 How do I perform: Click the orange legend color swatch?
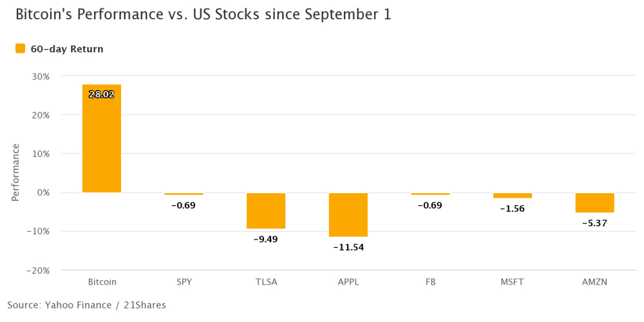coord(21,48)
